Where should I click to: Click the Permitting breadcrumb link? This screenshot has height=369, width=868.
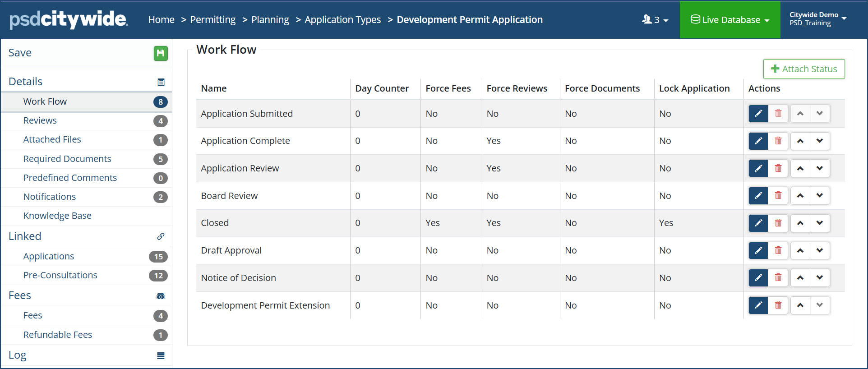pos(212,20)
